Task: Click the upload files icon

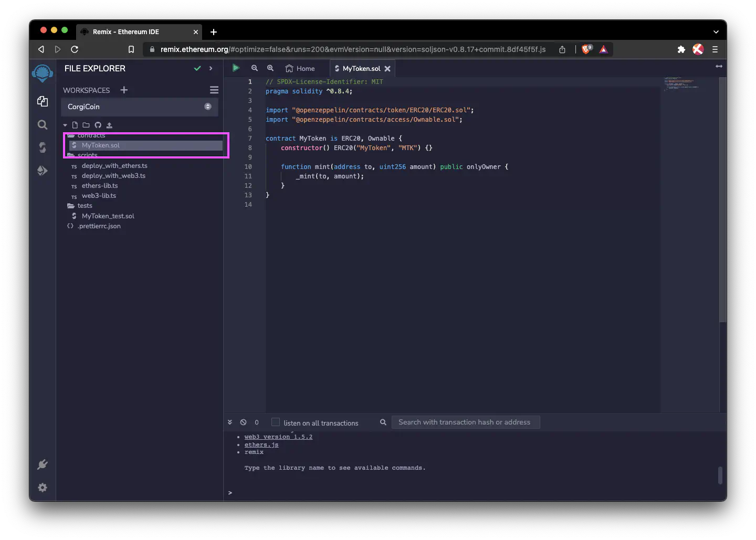Action: 109,125
